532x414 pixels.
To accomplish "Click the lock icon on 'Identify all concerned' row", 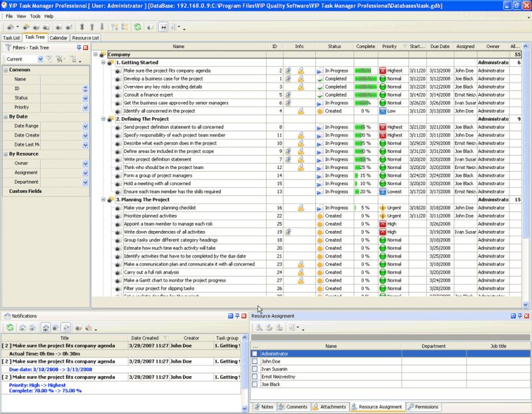I will point(301,111).
